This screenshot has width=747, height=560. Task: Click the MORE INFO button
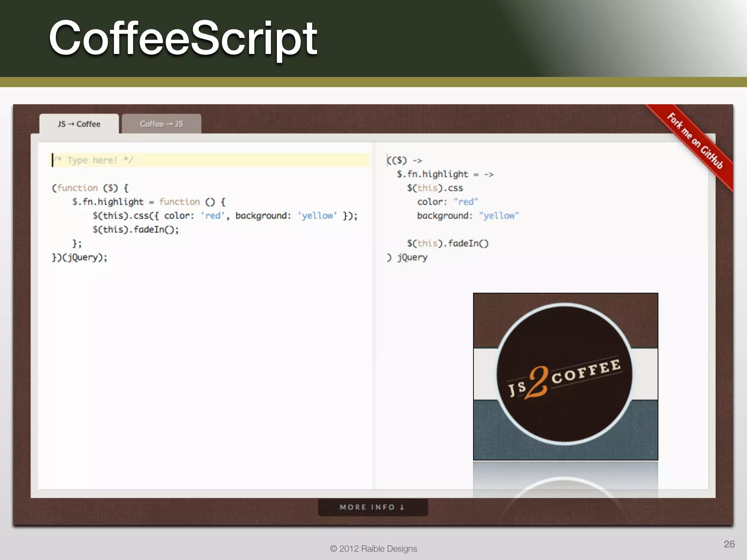tap(373, 507)
